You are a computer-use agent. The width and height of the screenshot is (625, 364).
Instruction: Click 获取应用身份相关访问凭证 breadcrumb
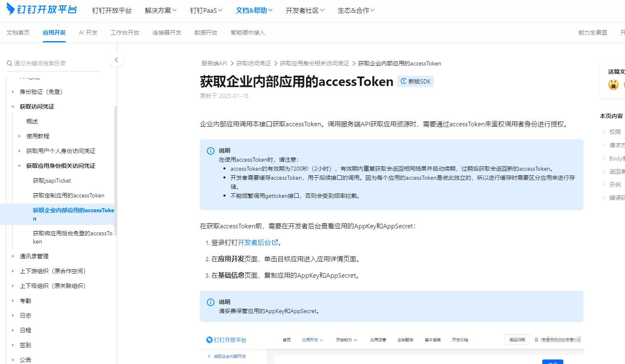(314, 63)
